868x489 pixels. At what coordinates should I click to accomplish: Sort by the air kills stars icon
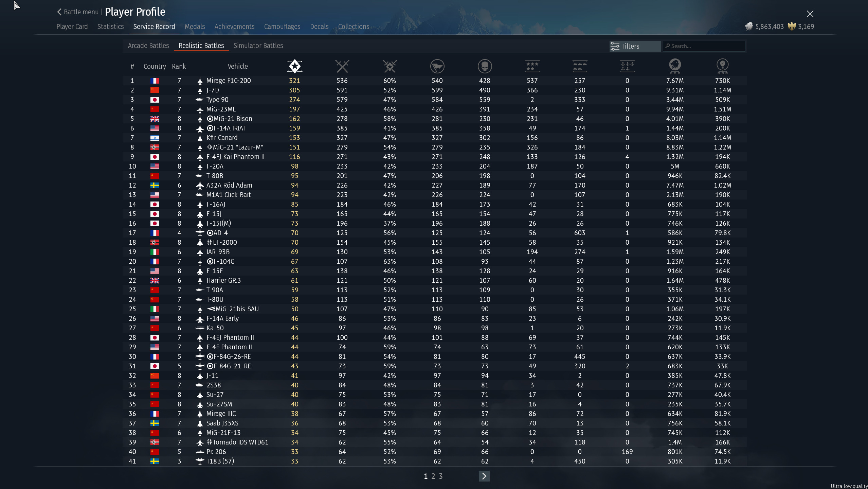point(532,66)
